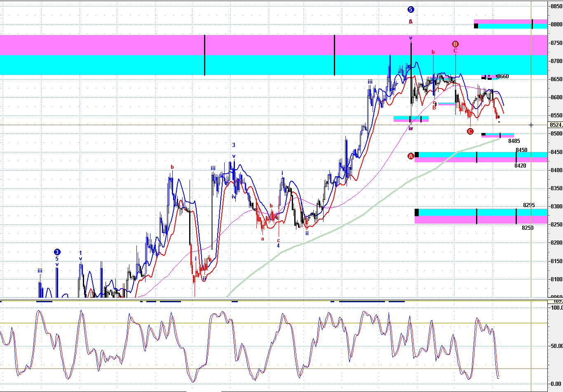Select the circled red B wave marker
The height and width of the screenshot is (392, 563).
[455, 44]
